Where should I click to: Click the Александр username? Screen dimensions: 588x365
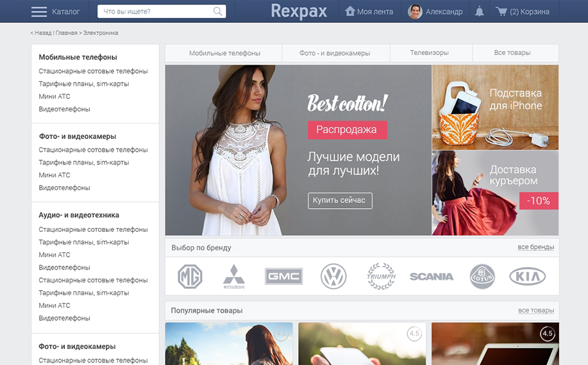(444, 12)
